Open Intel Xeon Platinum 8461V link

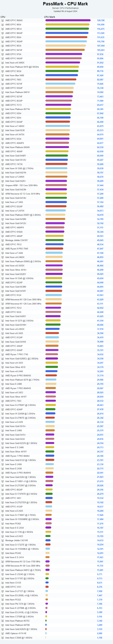coord(17,92)
